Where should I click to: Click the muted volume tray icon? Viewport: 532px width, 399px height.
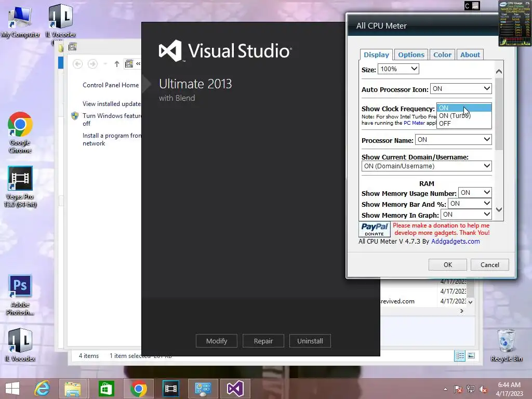pos(483,390)
